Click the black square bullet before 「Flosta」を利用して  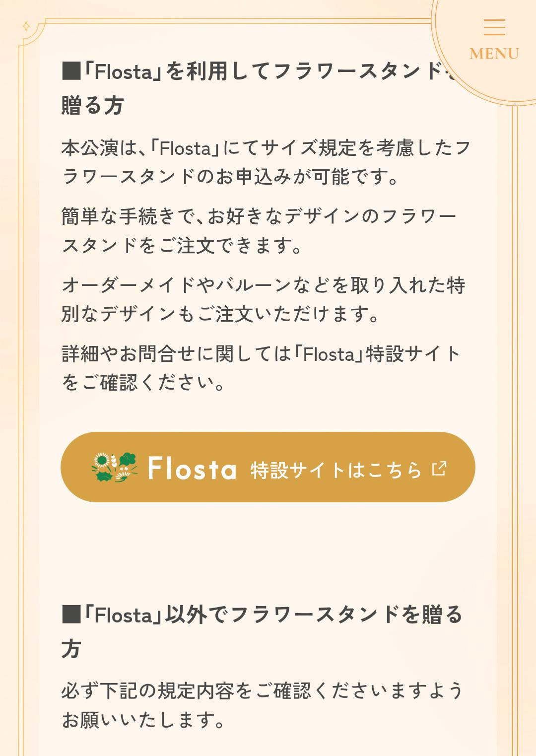(71, 71)
